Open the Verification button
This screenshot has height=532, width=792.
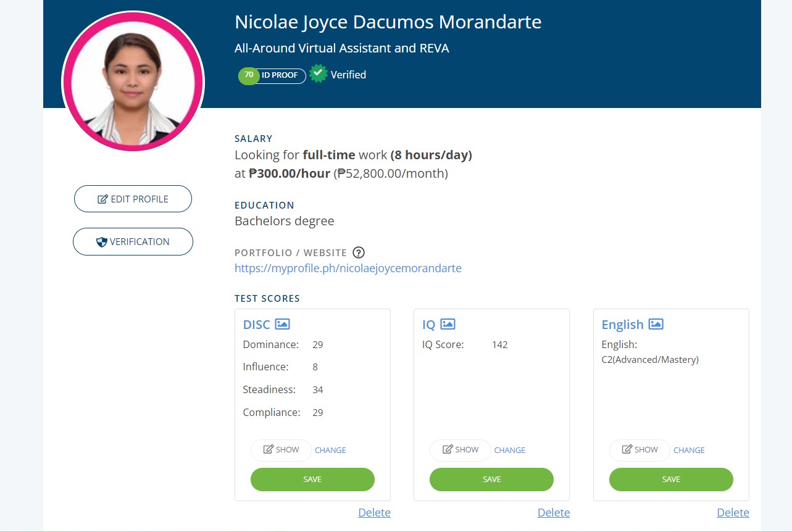point(133,242)
